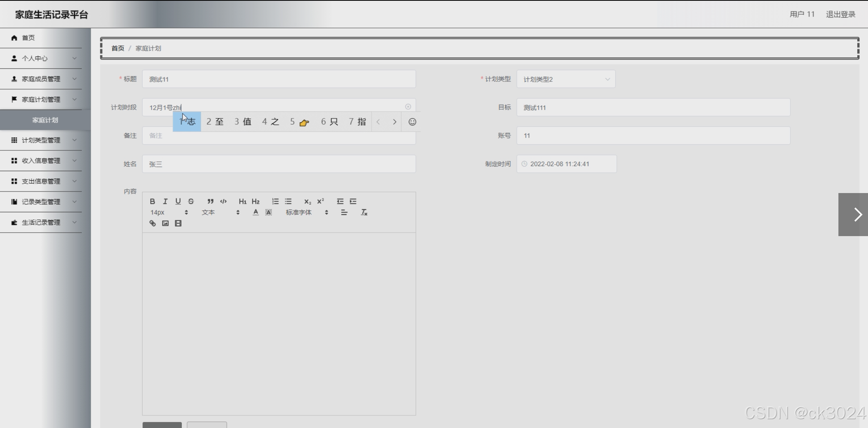868x428 pixels.
Task: Click the 账号 input field
Action: [653, 135]
